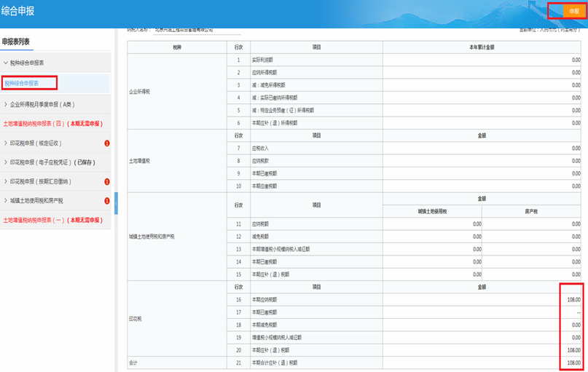588x372 pixels.
Task: Click row 20 item 本期应补（退）税额
Action: pos(270,350)
